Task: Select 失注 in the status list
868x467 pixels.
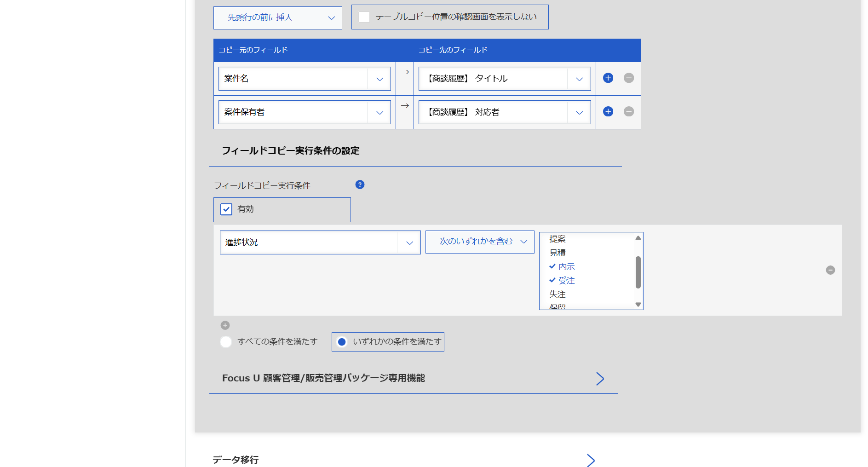Action: click(558, 294)
